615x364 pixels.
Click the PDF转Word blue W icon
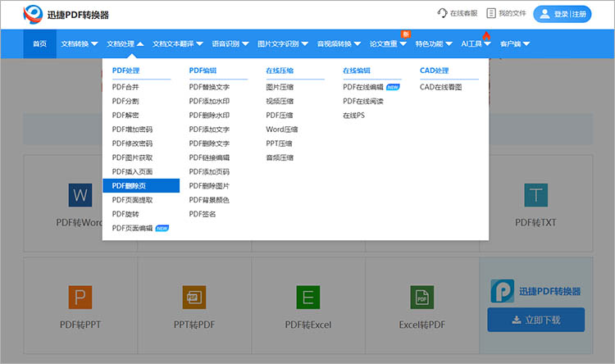[80, 195]
